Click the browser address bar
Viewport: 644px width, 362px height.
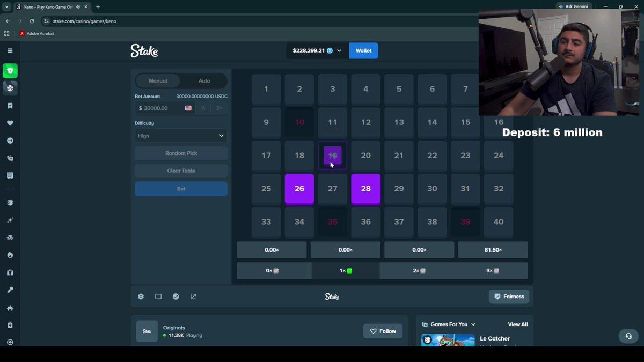(x=258, y=21)
